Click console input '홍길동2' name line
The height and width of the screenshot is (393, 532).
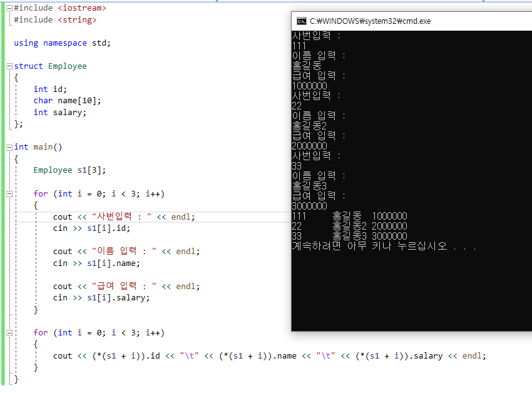(309, 126)
